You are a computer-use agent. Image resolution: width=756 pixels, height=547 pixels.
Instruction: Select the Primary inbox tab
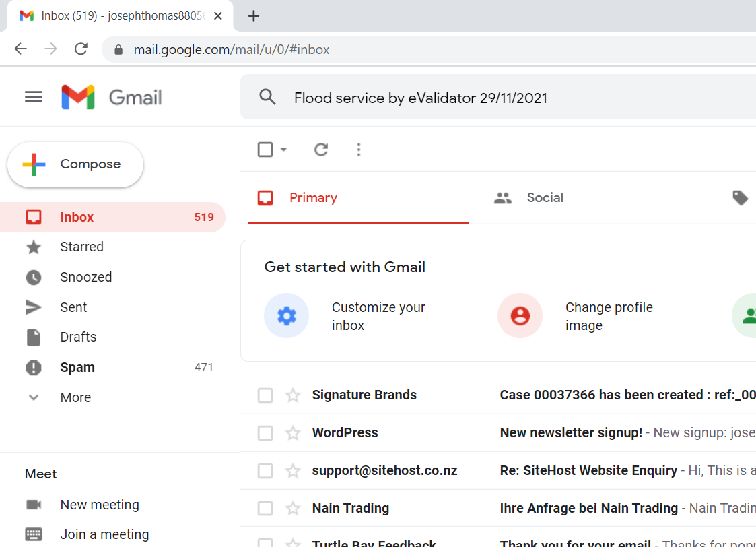(x=313, y=198)
